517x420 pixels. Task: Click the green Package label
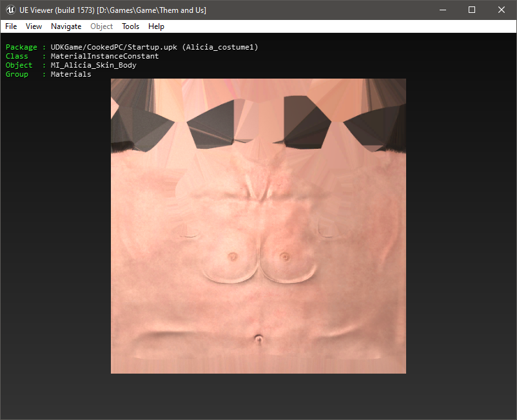[x=21, y=47]
